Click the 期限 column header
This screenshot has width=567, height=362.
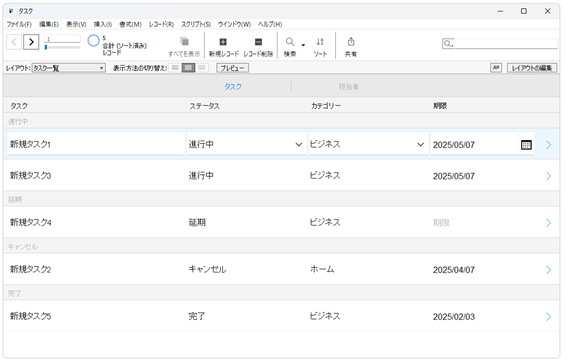pos(440,106)
